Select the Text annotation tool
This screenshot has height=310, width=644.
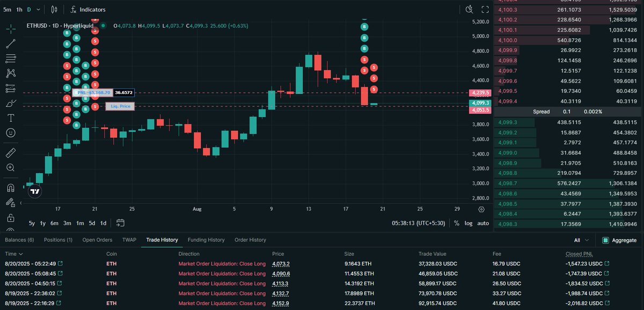11,117
